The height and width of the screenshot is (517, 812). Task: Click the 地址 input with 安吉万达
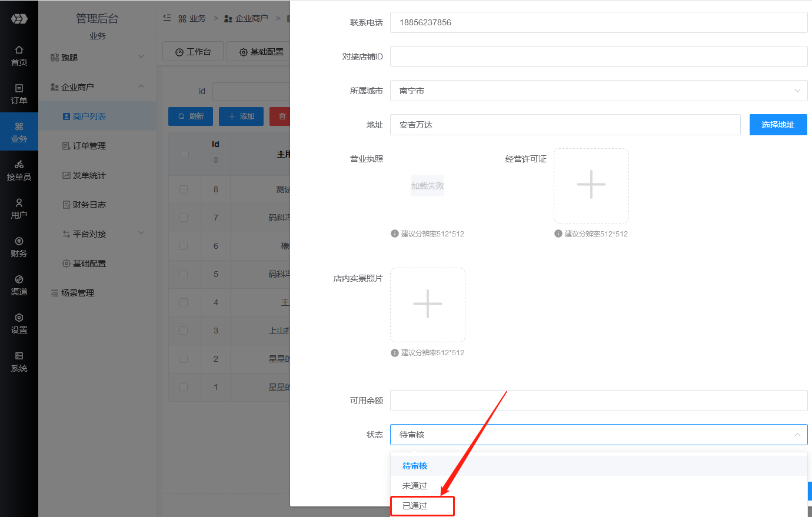565,125
